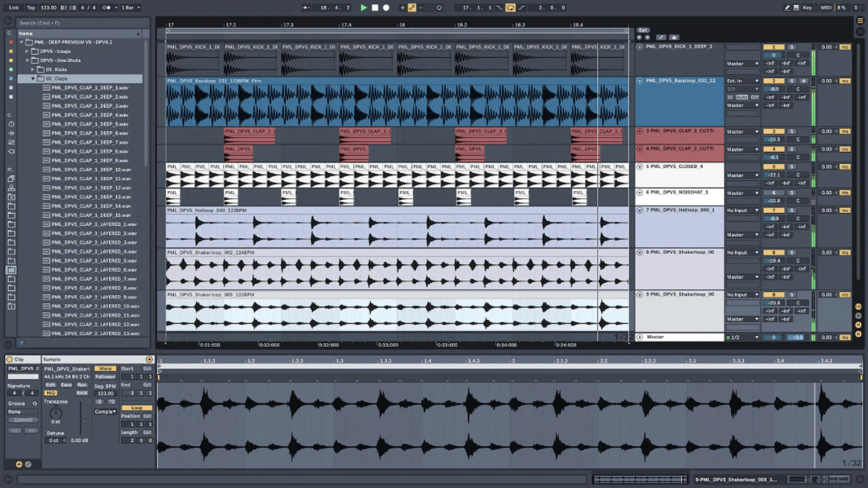
Task: Toggle track 3 CLAP activator button
Action: tap(773, 131)
